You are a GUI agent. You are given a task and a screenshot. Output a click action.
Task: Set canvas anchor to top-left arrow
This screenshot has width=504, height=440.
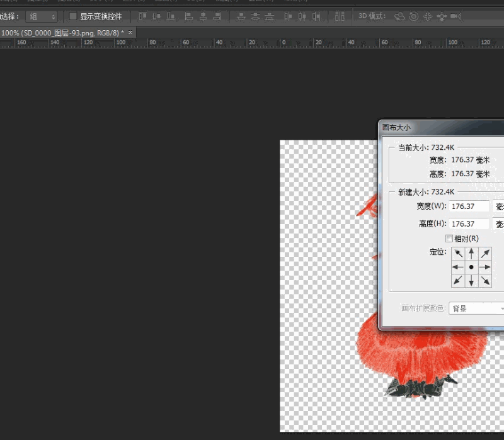tap(458, 254)
